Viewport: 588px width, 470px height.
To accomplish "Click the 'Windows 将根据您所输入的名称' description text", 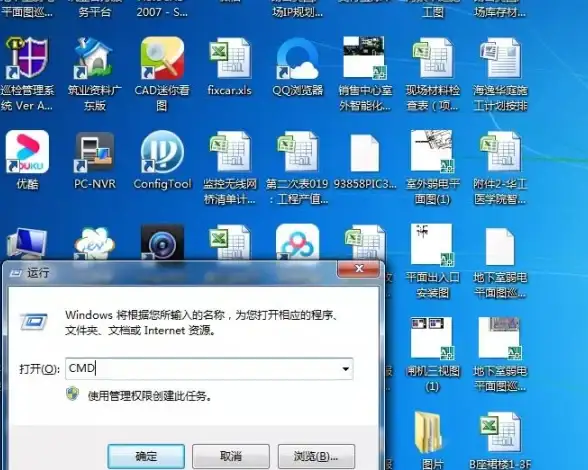I will (x=201, y=323).
